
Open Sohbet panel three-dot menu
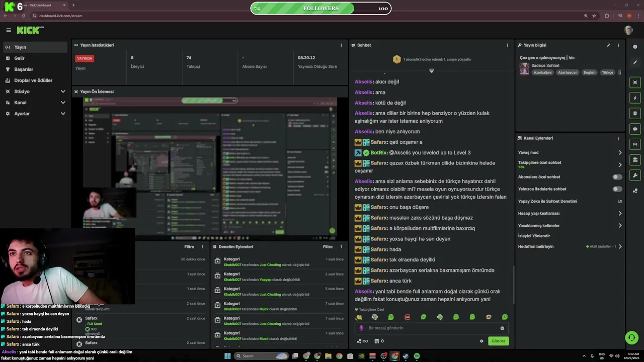(507, 45)
